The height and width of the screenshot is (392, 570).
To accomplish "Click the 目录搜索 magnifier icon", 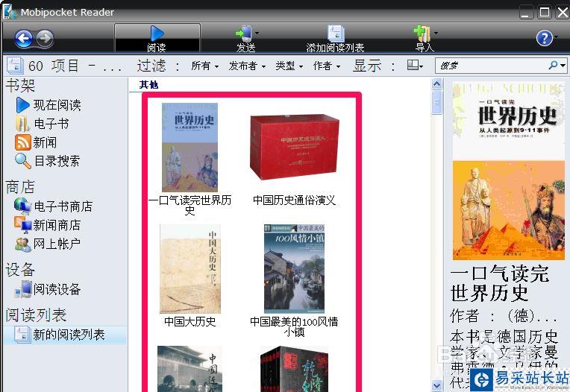I will tap(22, 161).
